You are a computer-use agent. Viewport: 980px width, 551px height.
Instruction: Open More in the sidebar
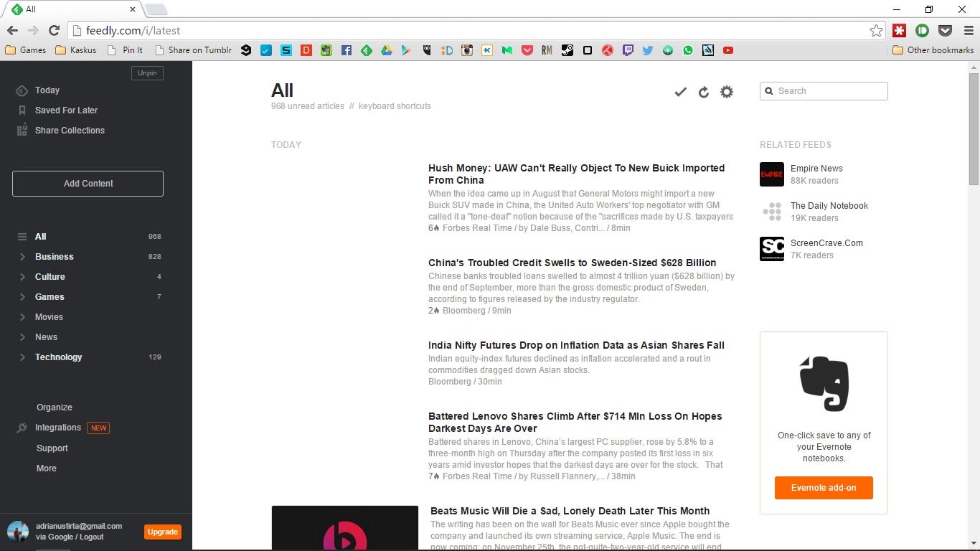pos(47,468)
